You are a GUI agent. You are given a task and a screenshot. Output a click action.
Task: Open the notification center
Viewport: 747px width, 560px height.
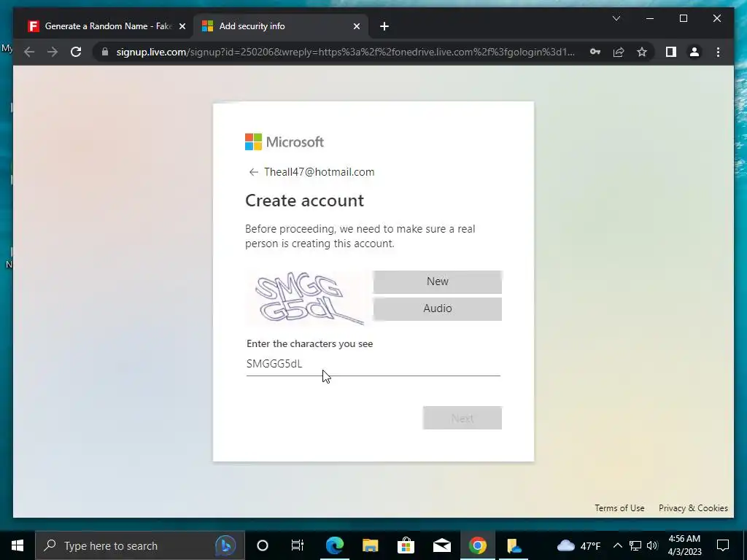(723, 545)
